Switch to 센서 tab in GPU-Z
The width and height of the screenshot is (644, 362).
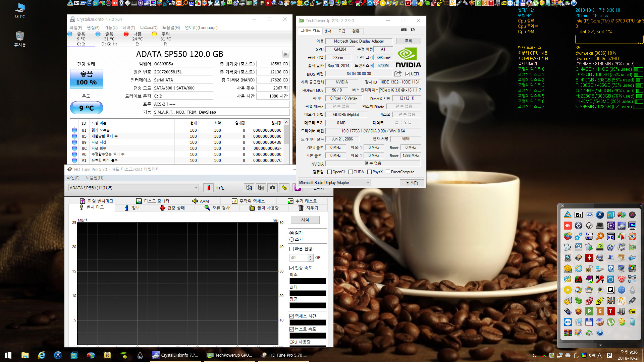328,31
